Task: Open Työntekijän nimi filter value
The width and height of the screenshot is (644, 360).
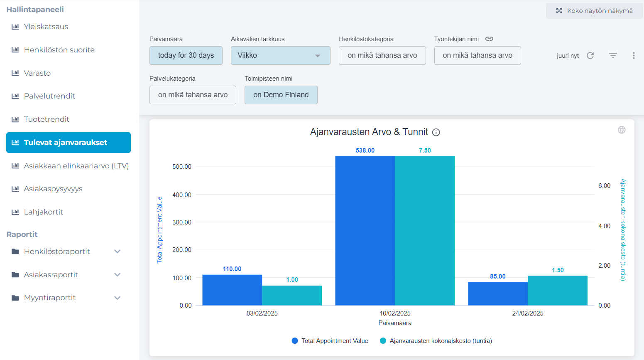Action: point(477,55)
